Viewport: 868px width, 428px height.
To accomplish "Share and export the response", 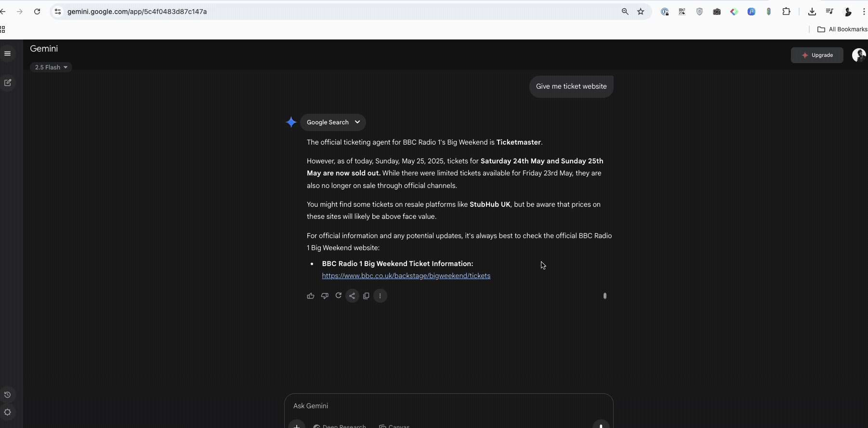I will [x=352, y=296].
